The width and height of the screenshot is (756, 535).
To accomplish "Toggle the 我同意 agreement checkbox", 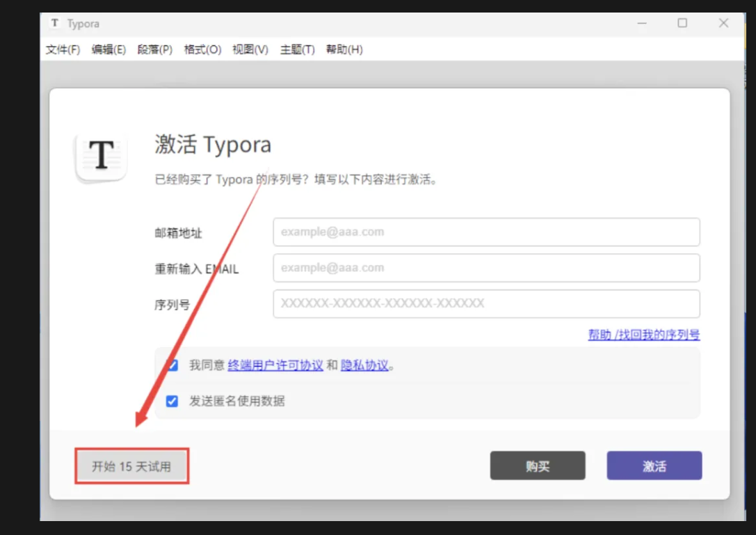I will (x=172, y=365).
